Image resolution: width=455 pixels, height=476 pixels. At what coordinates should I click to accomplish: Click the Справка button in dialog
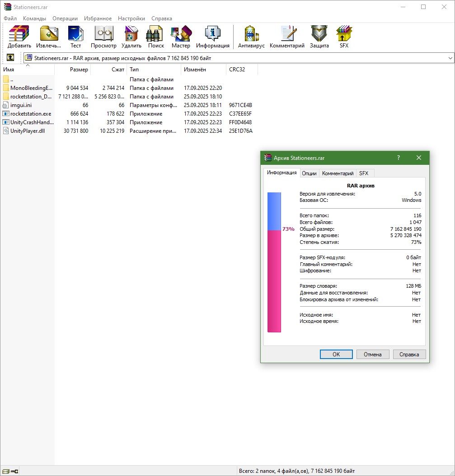click(x=409, y=354)
